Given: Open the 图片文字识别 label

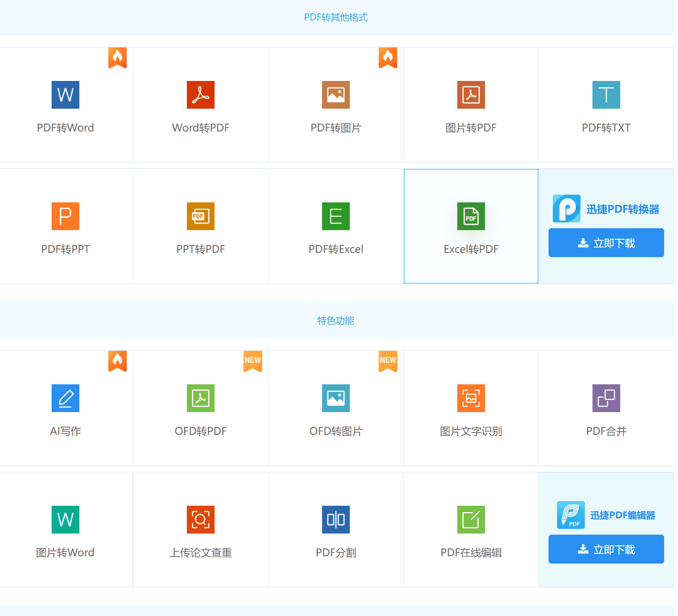Looking at the screenshot, I should tap(471, 431).
